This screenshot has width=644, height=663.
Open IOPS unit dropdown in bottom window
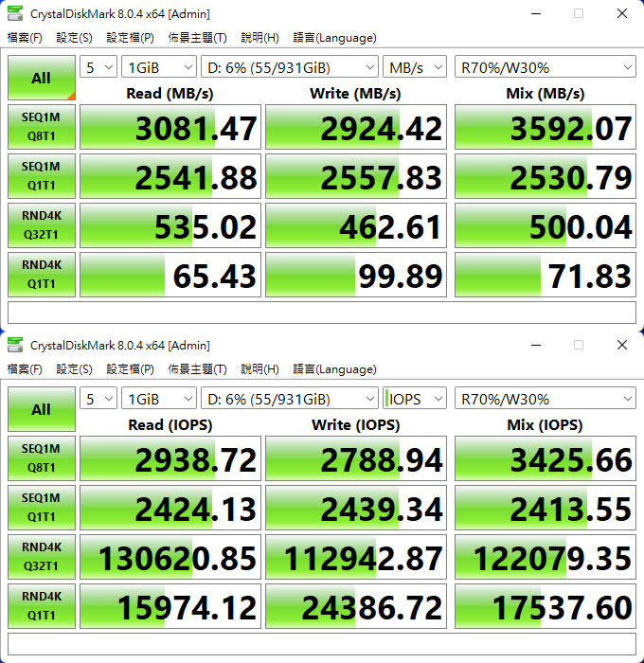point(415,399)
